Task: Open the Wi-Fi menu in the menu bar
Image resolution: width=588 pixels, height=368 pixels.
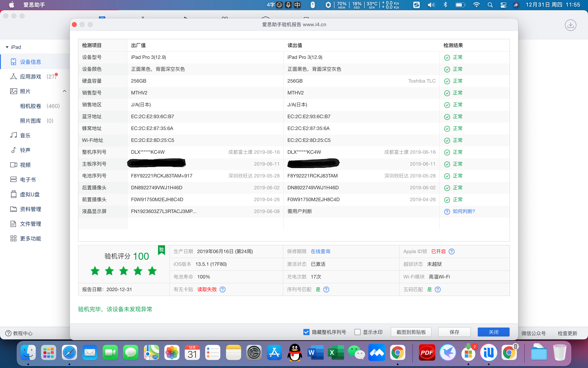Action: point(476,5)
